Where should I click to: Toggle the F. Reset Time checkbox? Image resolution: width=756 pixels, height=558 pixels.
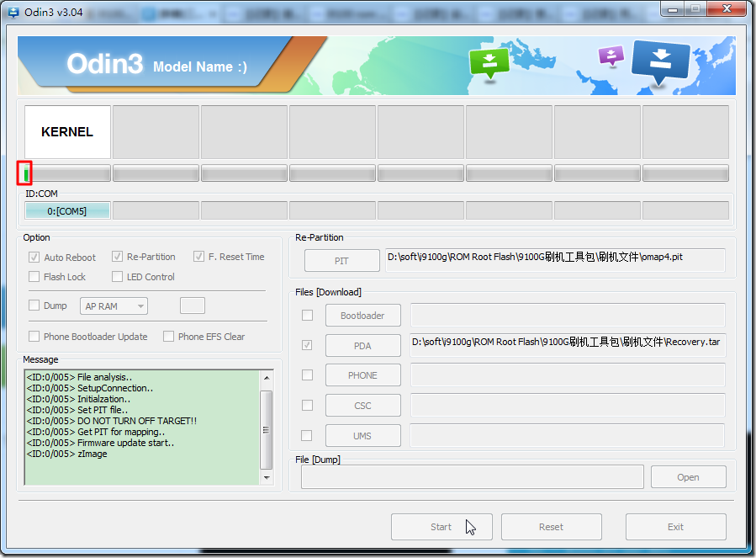[198, 257]
